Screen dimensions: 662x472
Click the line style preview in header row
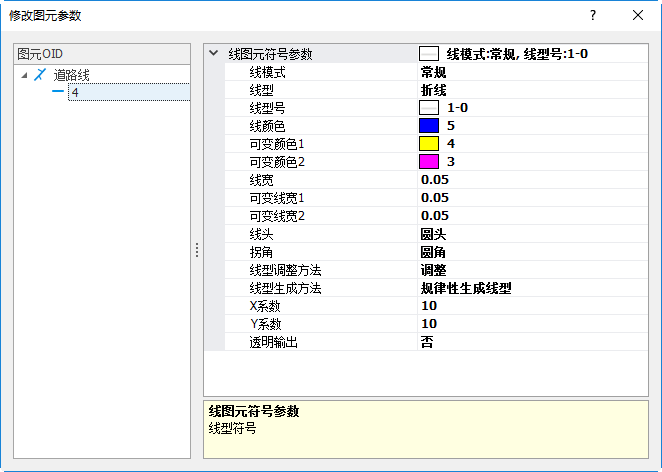(429, 54)
